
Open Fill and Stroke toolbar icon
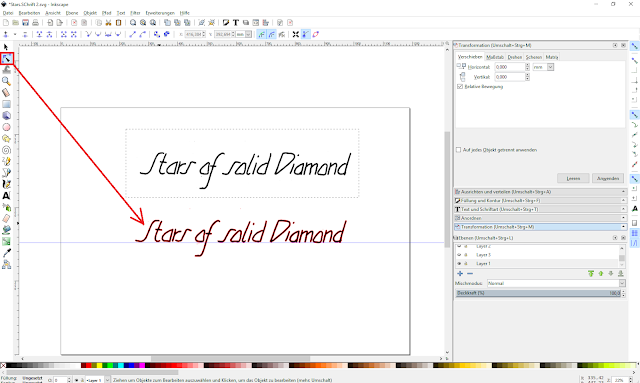pyautogui.click(x=226, y=22)
